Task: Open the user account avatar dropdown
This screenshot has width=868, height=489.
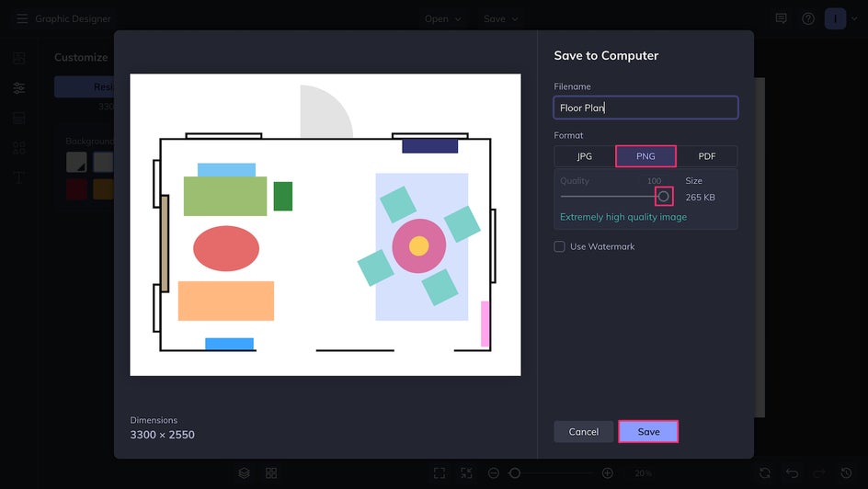Action: point(841,18)
